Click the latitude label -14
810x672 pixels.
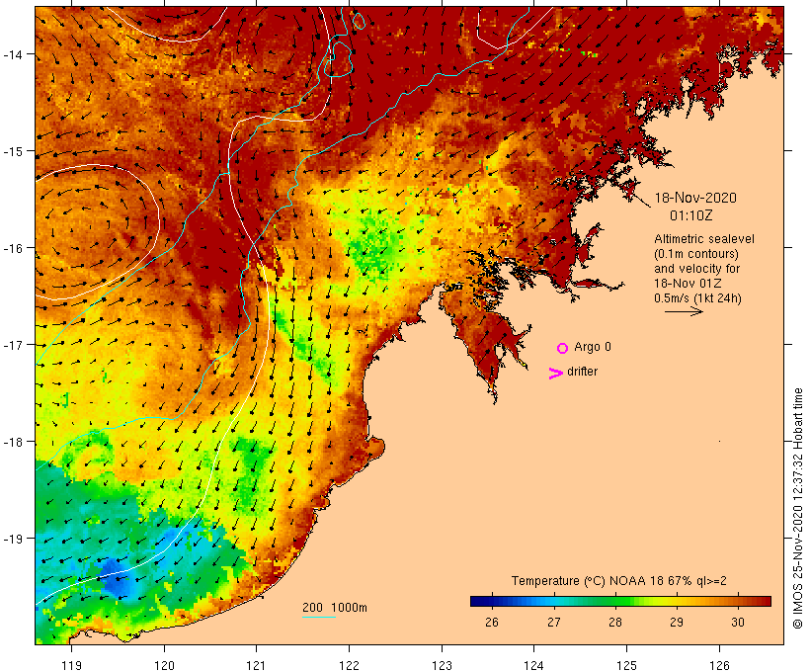pos(12,53)
